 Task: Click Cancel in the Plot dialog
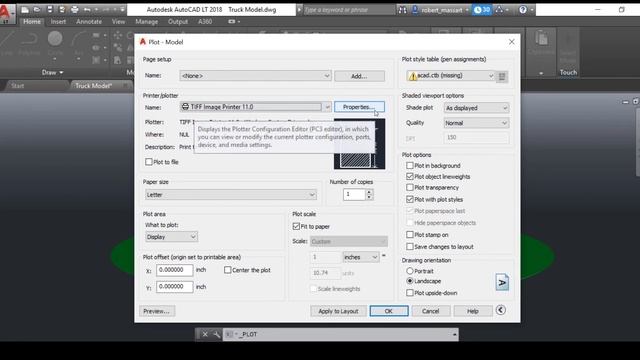tap(431, 311)
